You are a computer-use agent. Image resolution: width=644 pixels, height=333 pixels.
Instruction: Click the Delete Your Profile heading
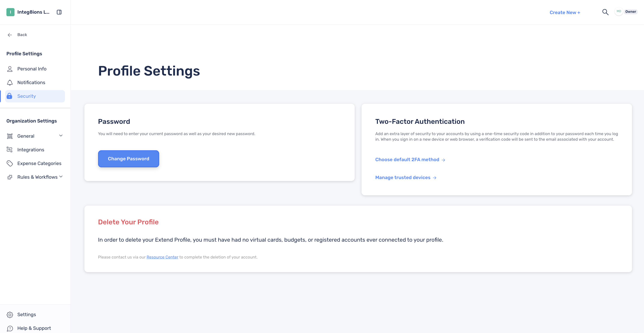tap(128, 222)
